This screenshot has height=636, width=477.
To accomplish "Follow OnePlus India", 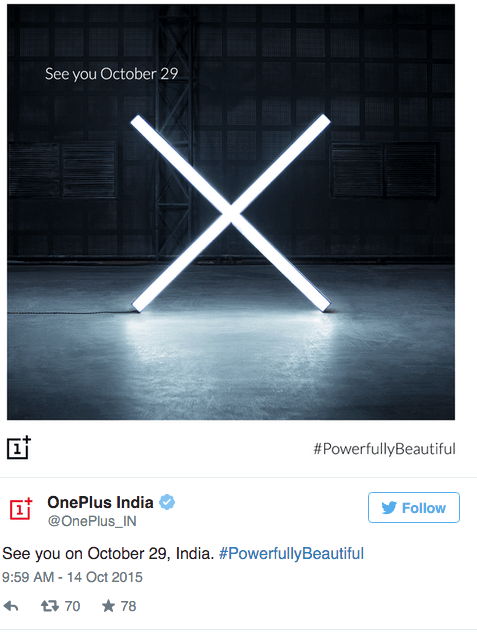I will point(414,507).
